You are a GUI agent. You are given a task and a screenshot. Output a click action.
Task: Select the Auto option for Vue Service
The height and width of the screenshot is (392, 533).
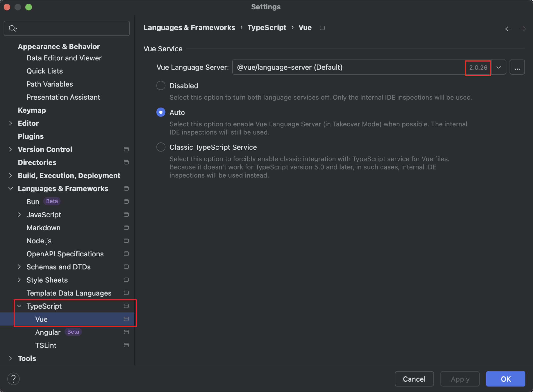pos(161,112)
